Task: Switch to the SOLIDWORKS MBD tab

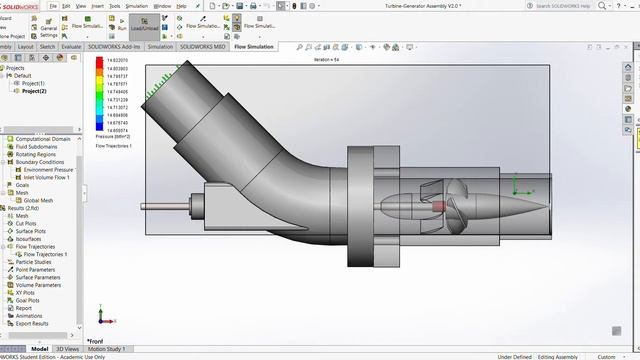Action: pos(202,47)
